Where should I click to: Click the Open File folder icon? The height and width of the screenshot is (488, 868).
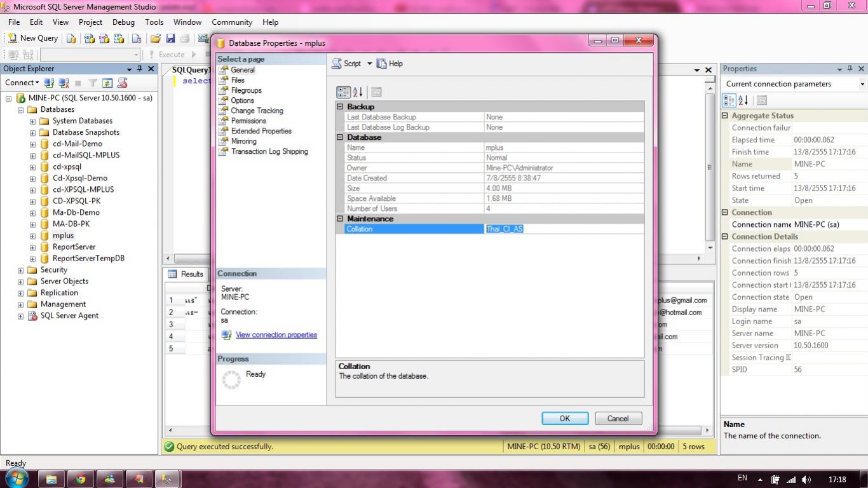(x=154, y=38)
